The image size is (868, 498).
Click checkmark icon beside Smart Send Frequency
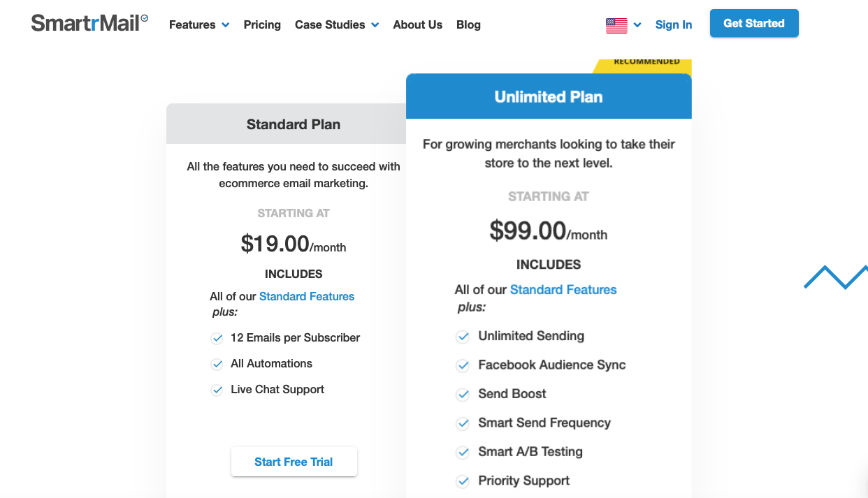463,423
